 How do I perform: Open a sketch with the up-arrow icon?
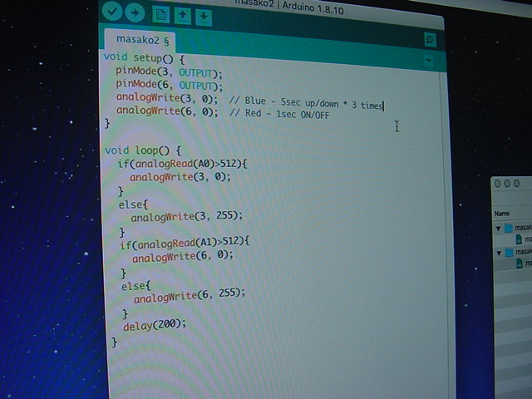[183, 16]
